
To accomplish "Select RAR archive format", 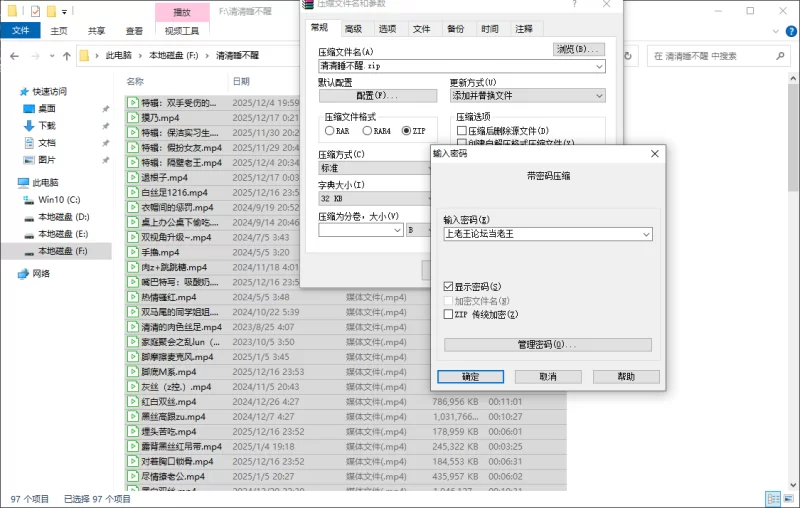I will (330, 131).
